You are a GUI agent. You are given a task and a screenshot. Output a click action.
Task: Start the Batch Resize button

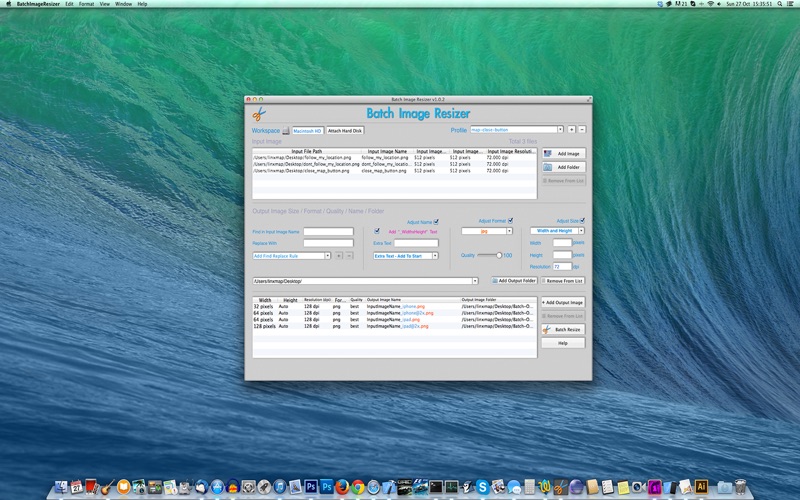point(563,329)
